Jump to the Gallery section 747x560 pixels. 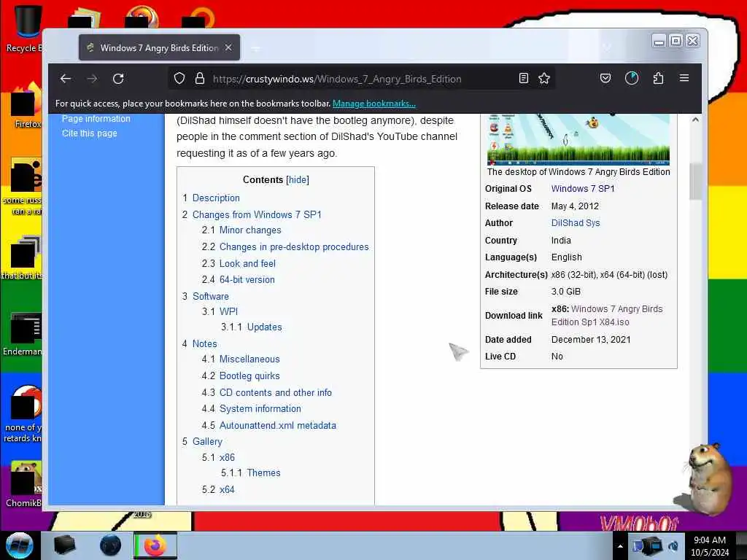tap(207, 441)
